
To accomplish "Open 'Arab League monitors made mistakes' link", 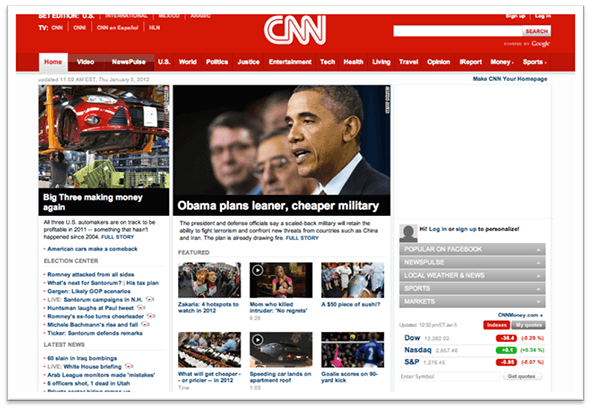I will click(x=101, y=375).
